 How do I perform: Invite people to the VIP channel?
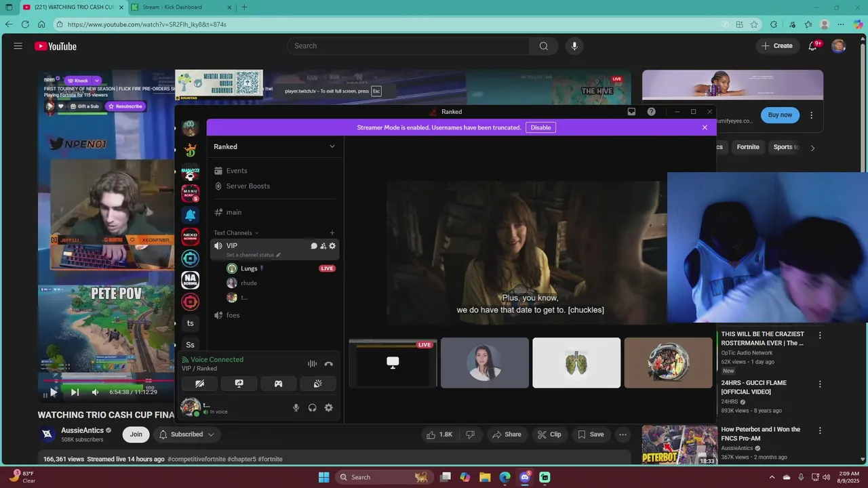click(323, 246)
